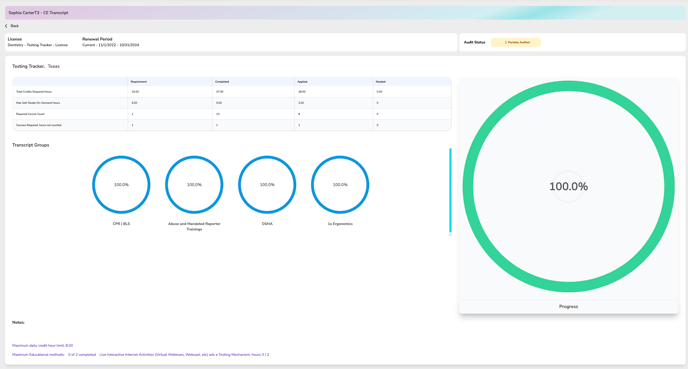Click the Back arrow icon
Viewport: 688px width, 369px height.
(6, 26)
